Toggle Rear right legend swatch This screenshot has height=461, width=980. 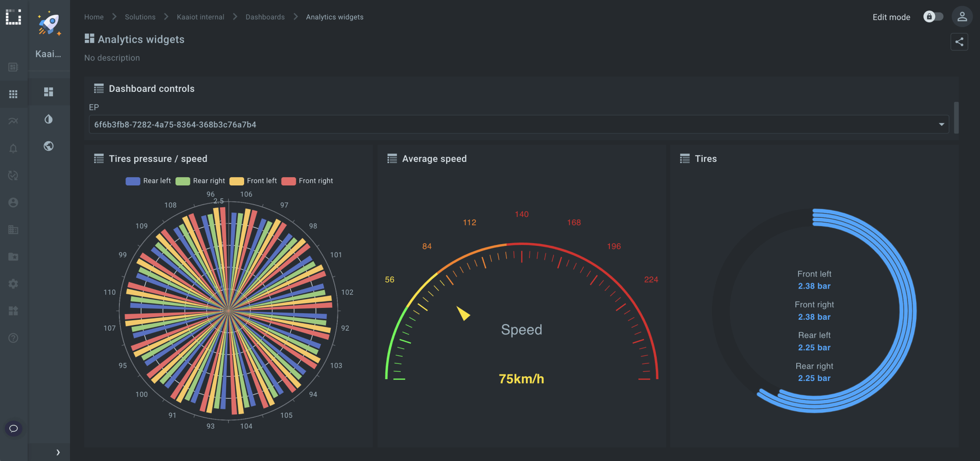pyautogui.click(x=183, y=181)
